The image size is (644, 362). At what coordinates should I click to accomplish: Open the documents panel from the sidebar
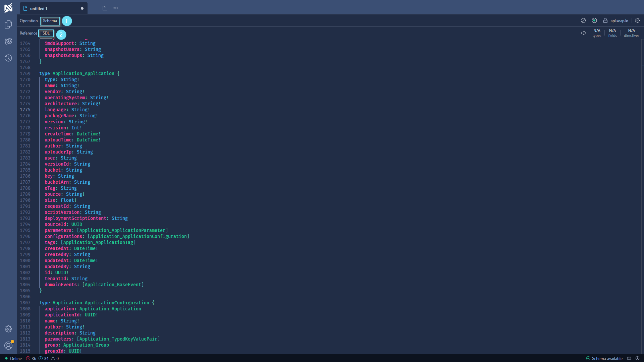tap(8, 24)
